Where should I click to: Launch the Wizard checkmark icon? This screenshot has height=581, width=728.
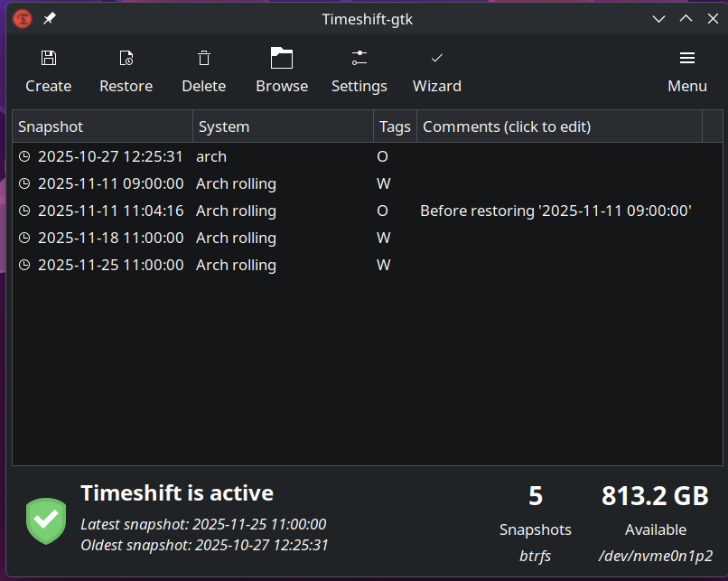pyautogui.click(x=437, y=59)
